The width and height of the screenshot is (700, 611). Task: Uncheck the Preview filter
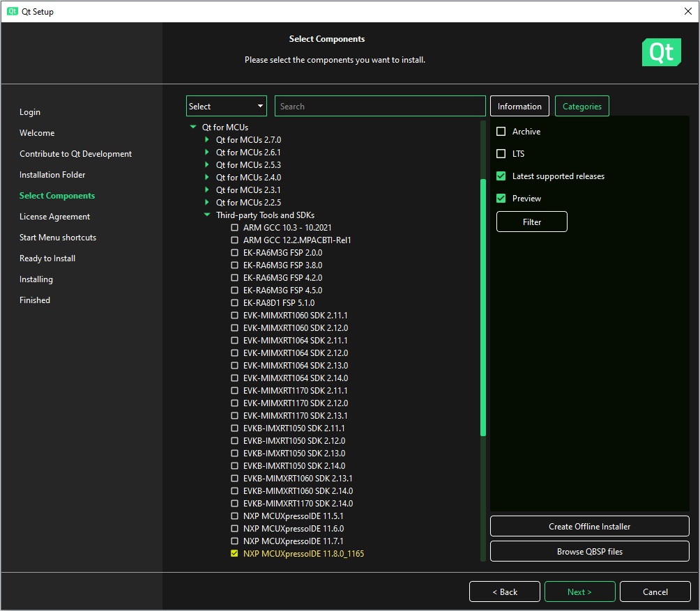tap(501, 198)
